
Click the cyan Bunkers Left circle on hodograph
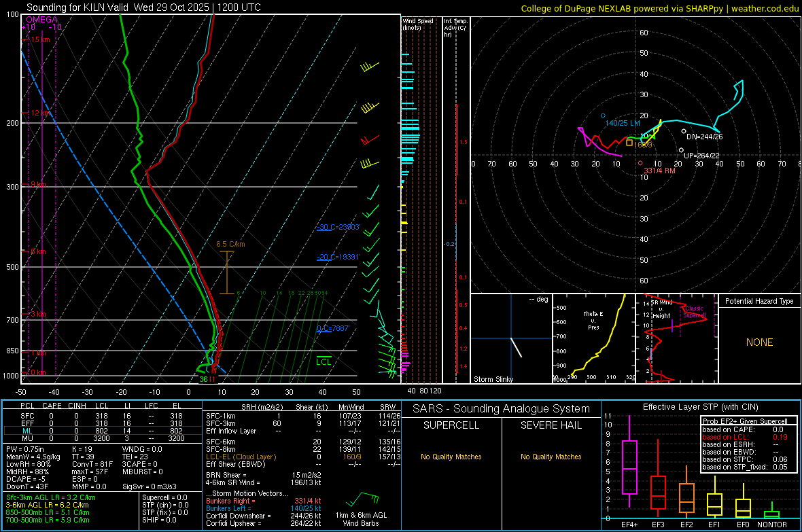603,116
